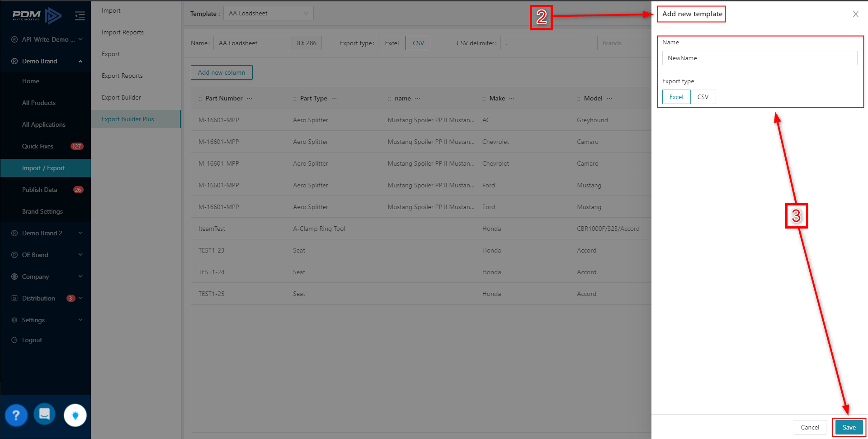The image size is (868, 439).
Task: Expand the OE Brand menu
Action: coord(46,255)
